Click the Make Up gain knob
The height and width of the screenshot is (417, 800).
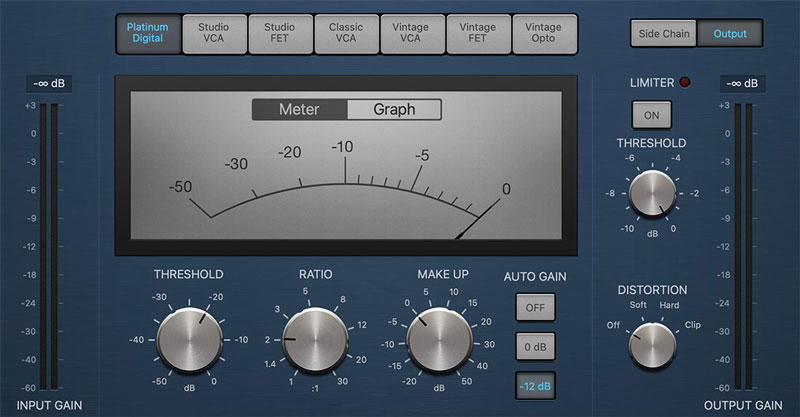pos(437,336)
